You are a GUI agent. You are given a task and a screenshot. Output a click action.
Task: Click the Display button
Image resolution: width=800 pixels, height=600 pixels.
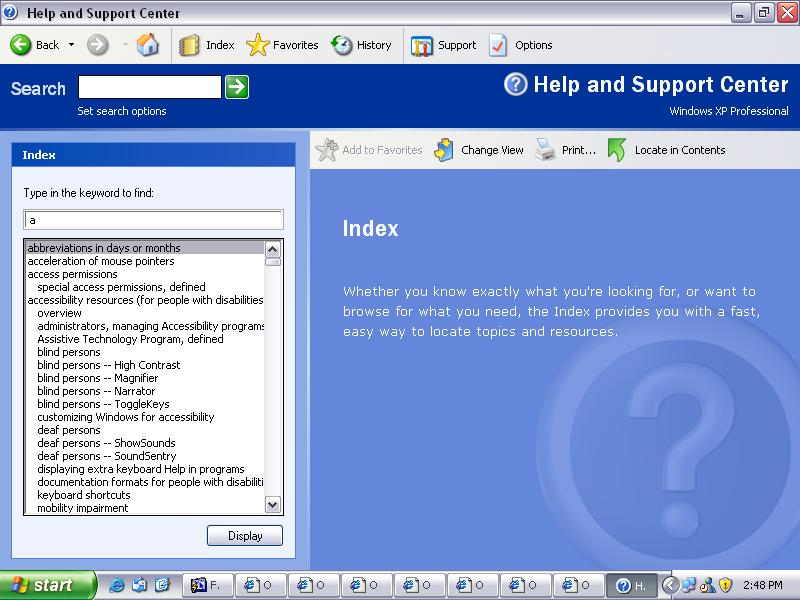tap(245, 536)
